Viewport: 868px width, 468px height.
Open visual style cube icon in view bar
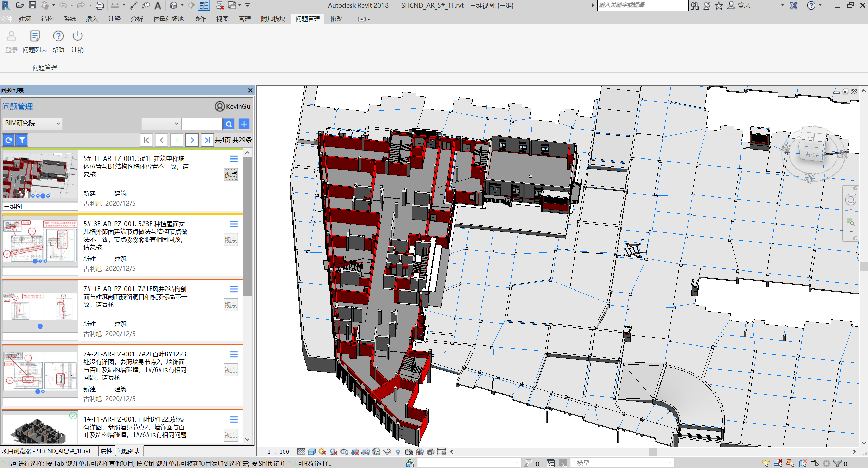click(x=312, y=452)
